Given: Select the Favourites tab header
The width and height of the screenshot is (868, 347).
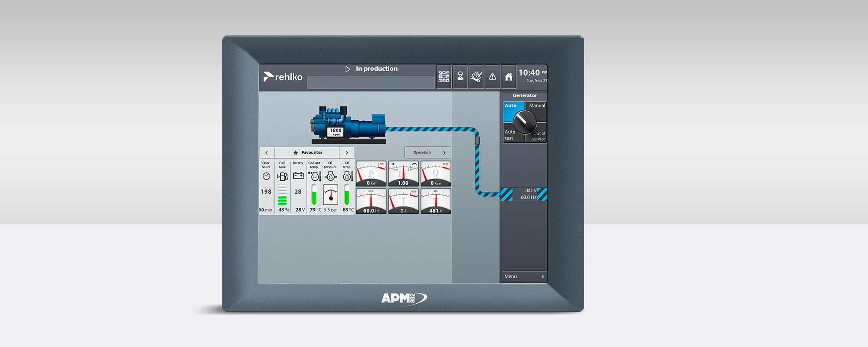Looking at the screenshot, I should (307, 153).
